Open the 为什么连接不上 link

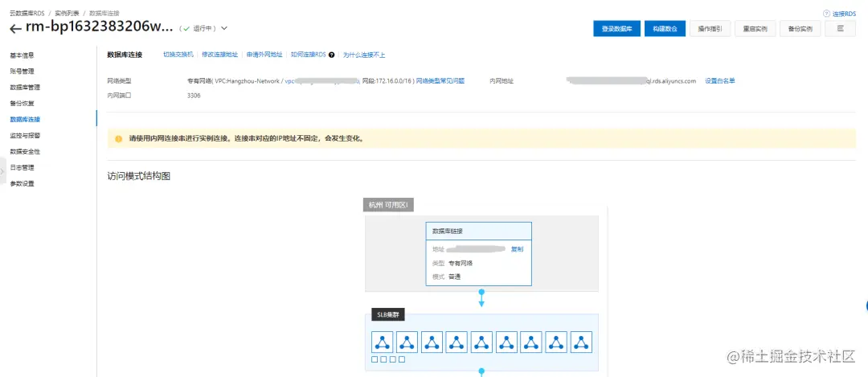[x=364, y=55]
